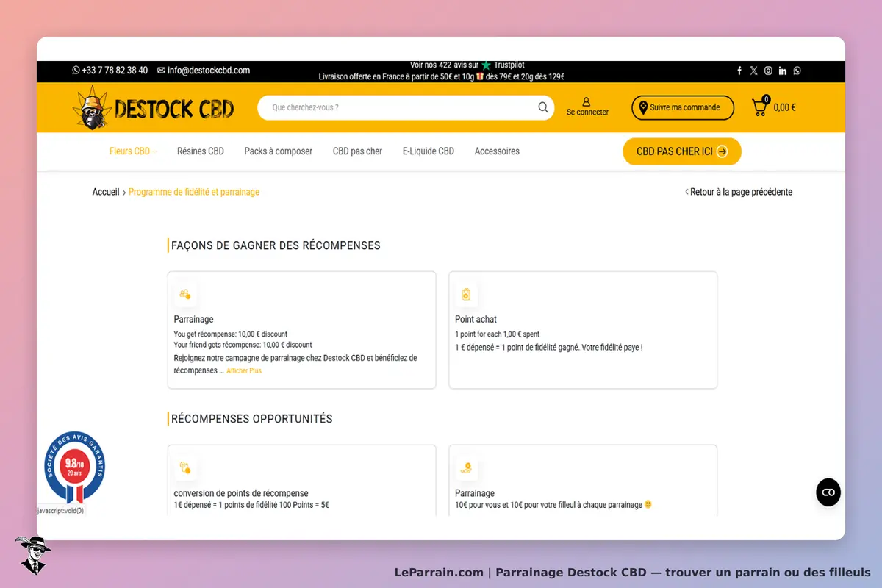Click the cart total 0,00 €
The width and height of the screenshot is (882, 588).
[784, 107]
